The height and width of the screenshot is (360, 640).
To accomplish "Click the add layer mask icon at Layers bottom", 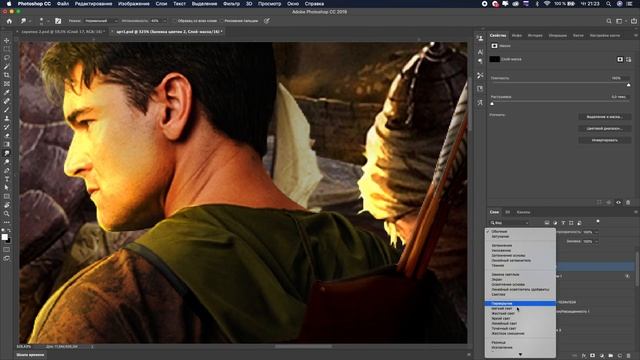I will click(593, 356).
